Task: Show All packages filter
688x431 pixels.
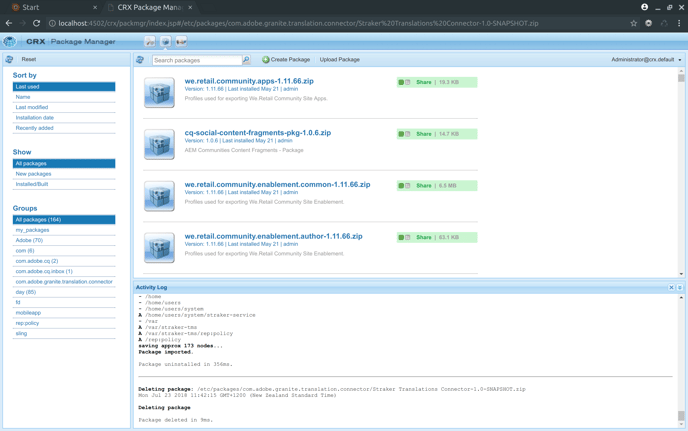Action: pos(64,164)
